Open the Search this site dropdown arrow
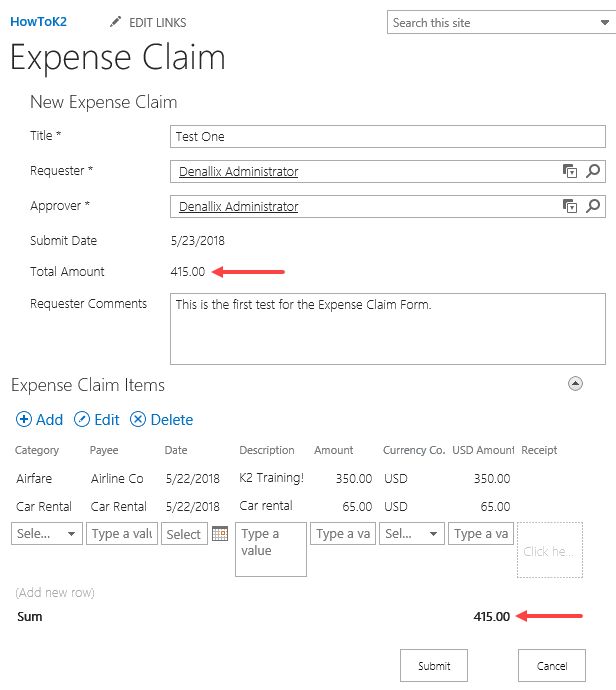 tap(605, 22)
